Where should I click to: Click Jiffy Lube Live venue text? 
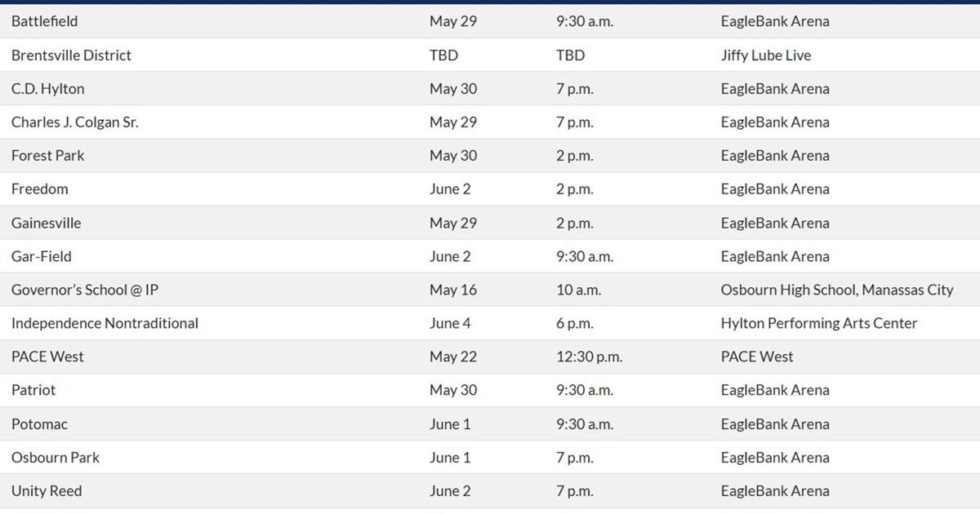[x=766, y=55]
